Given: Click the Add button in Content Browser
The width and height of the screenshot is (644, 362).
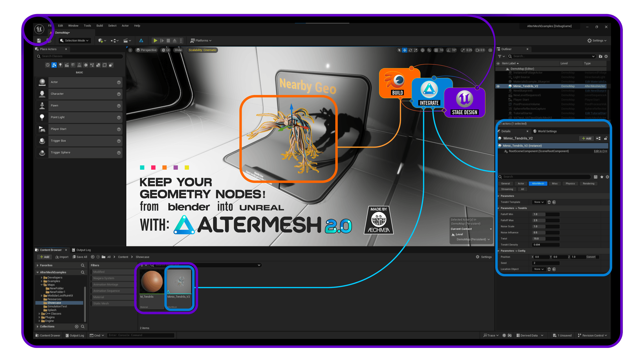Looking at the screenshot, I should tap(45, 257).
